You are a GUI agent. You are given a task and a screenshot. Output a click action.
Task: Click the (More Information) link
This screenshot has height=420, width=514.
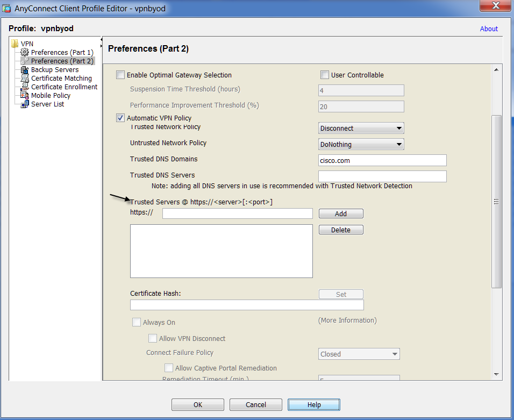(347, 321)
